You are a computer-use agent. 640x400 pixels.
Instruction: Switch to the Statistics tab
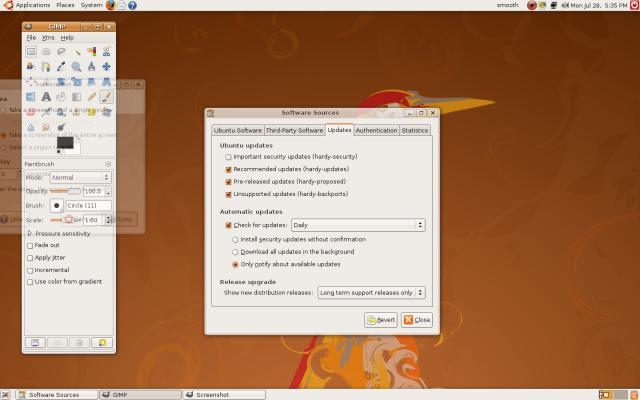415,130
